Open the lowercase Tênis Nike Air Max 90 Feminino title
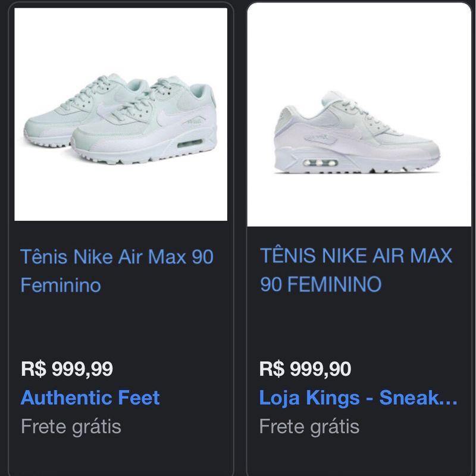476x476 pixels. [117, 271]
